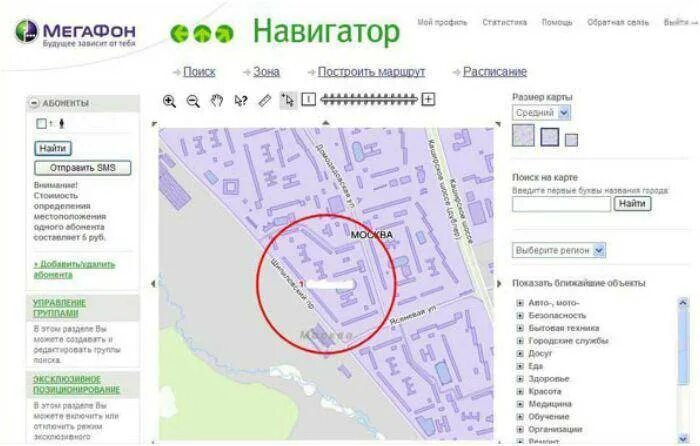Select the zoom in magnifier tool
This screenshot has width=700, height=446.
(x=169, y=101)
